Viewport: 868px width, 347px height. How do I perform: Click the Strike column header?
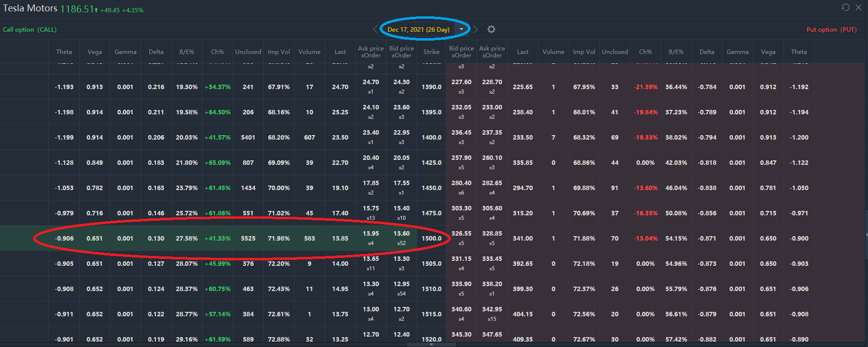tap(432, 51)
